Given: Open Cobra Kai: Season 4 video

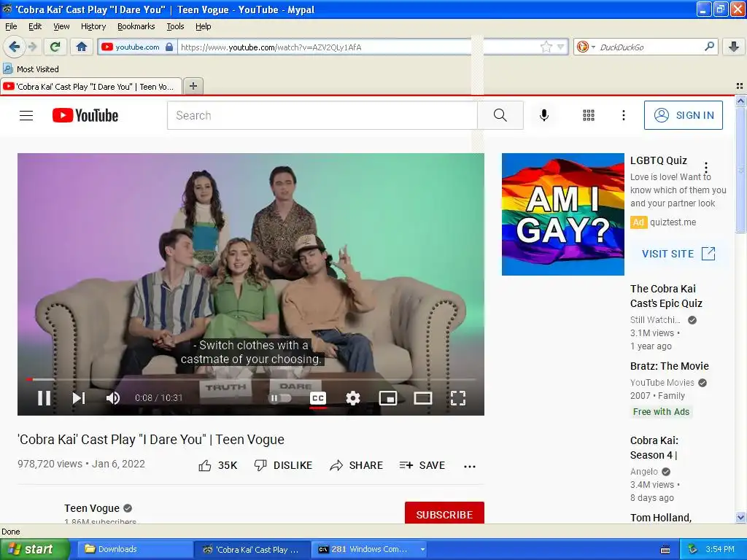Looking at the screenshot, I should (x=654, y=448).
